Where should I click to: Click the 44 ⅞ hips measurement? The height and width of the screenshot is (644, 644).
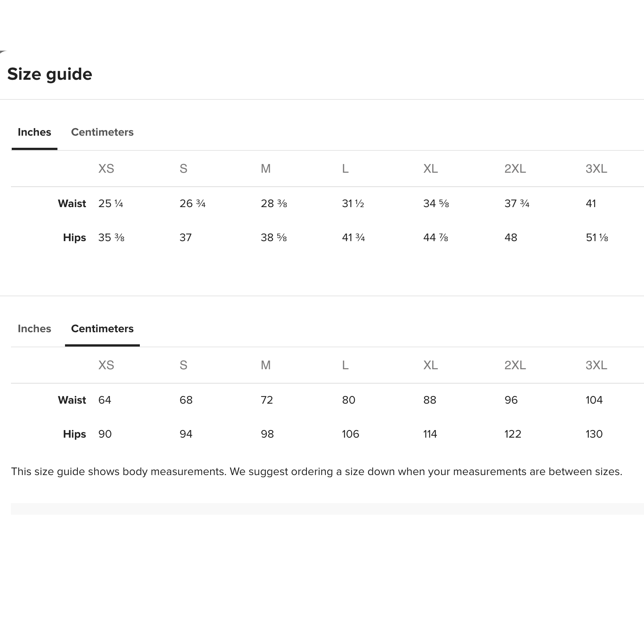435,238
